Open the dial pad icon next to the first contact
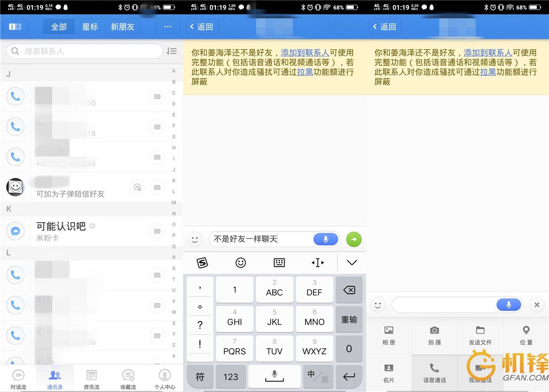The height and width of the screenshot is (392, 549). pyautogui.click(x=157, y=97)
